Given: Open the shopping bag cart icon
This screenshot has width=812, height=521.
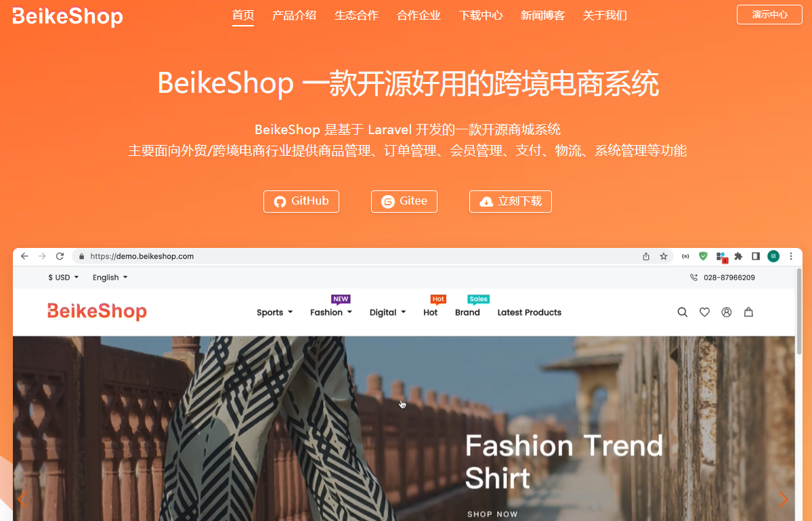Looking at the screenshot, I should pyautogui.click(x=748, y=312).
